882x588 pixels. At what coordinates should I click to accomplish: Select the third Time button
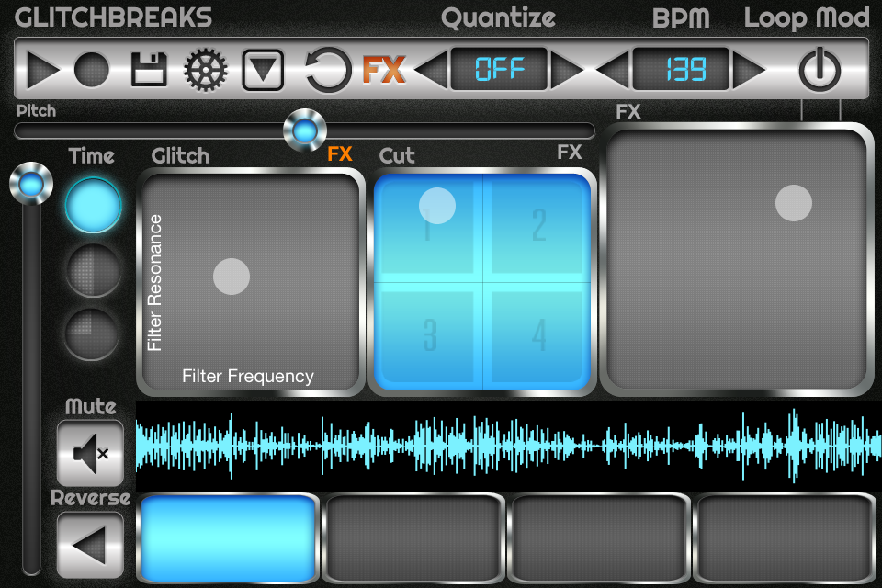click(92, 334)
